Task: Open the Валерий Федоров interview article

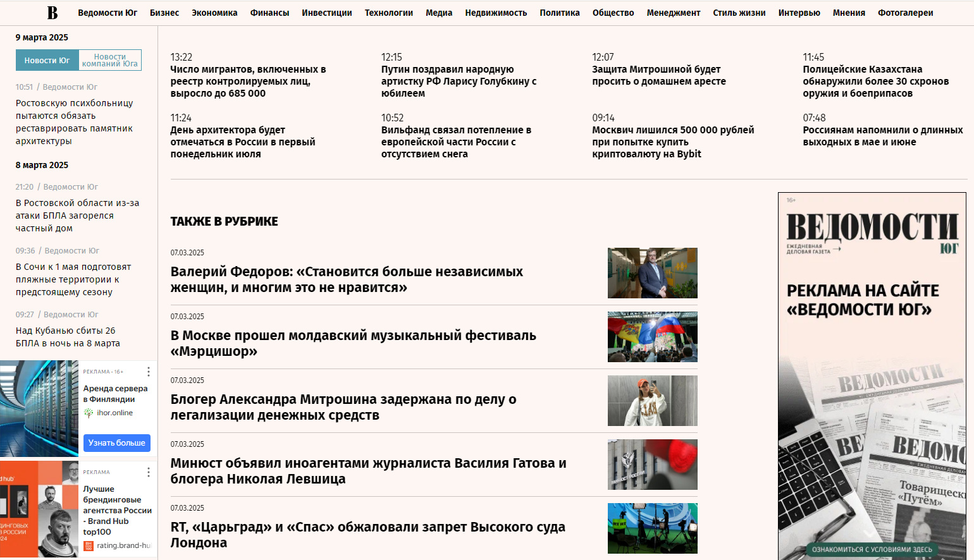Action: pos(347,279)
